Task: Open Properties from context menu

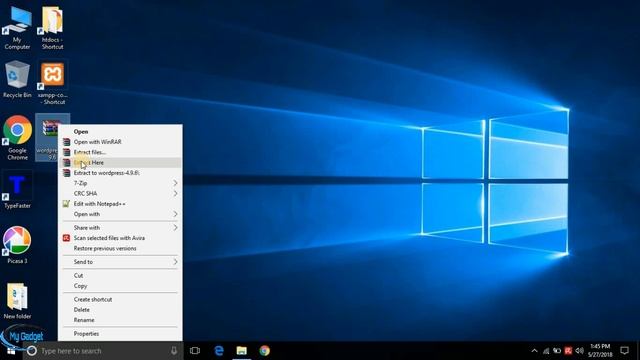Action: click(120, 333)
